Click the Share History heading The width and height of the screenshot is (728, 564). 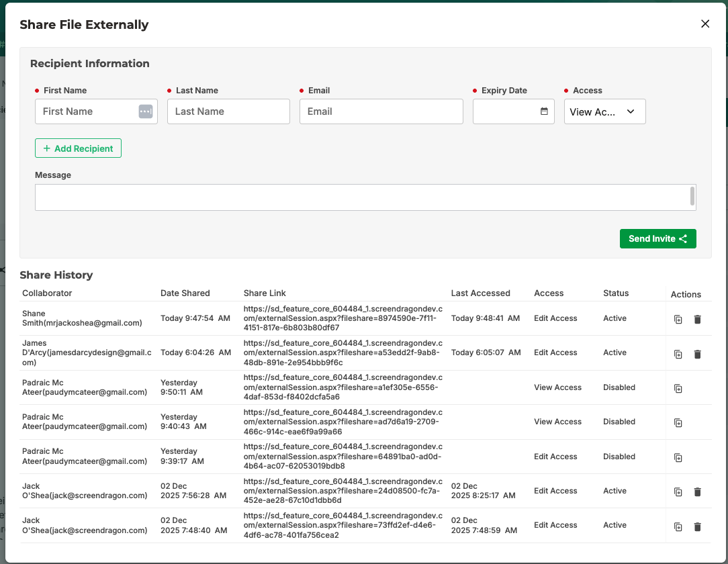[56, 275]
